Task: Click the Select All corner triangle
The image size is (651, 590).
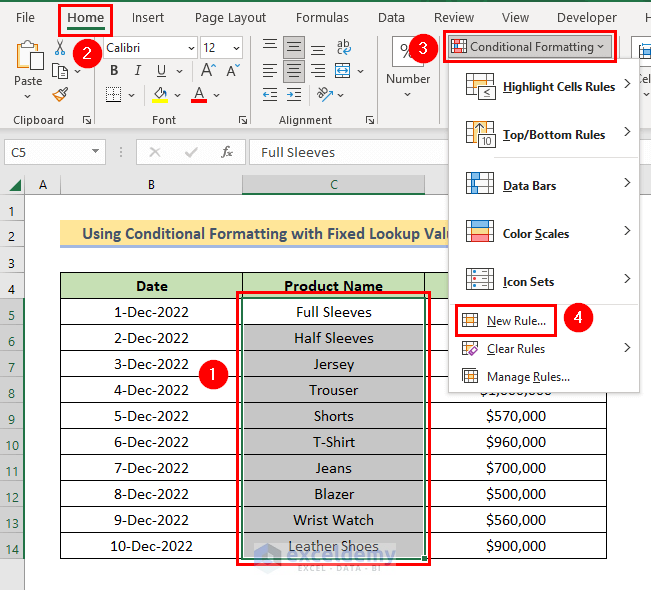Action: coord(15,184)
